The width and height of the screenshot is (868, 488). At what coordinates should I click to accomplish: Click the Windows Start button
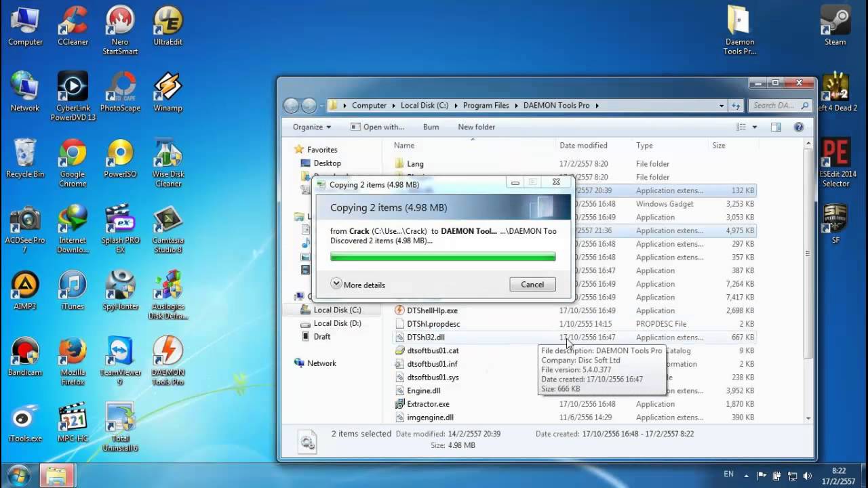coord(18,474)
